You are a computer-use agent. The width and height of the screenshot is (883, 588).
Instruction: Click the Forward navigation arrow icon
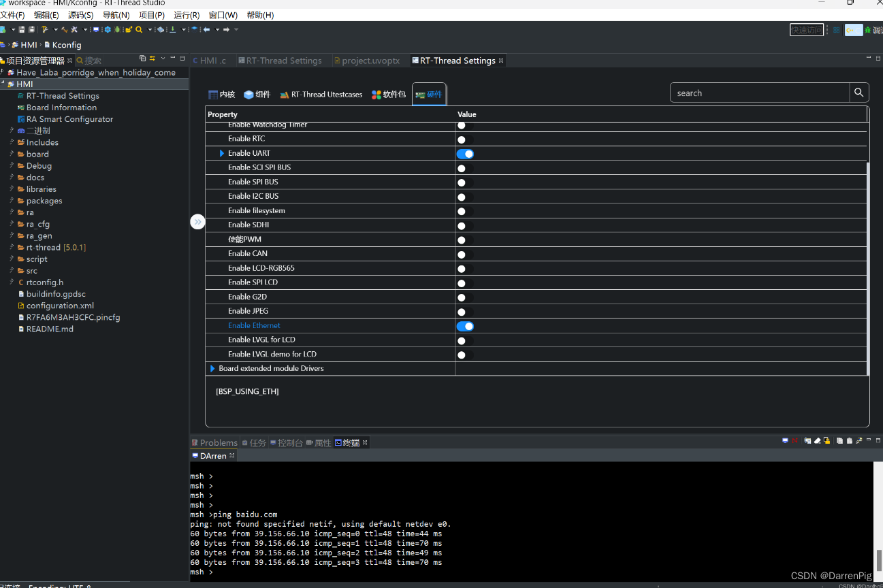pos(226,30)
